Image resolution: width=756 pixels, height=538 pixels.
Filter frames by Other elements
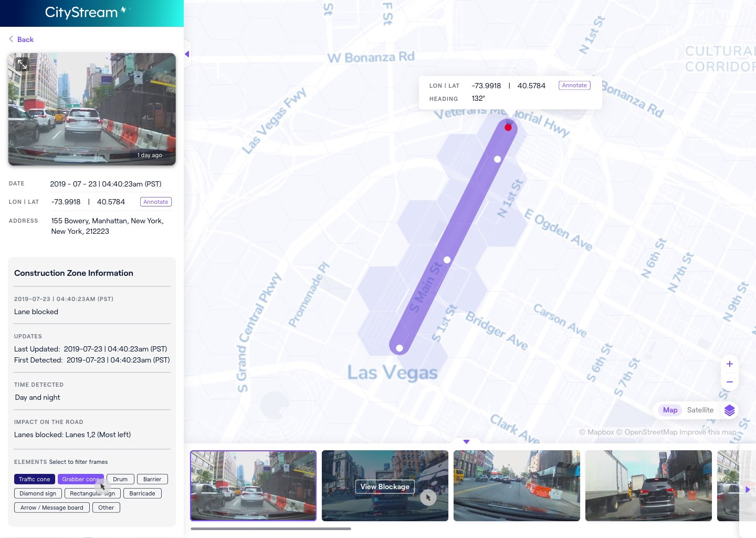[106, 508]
